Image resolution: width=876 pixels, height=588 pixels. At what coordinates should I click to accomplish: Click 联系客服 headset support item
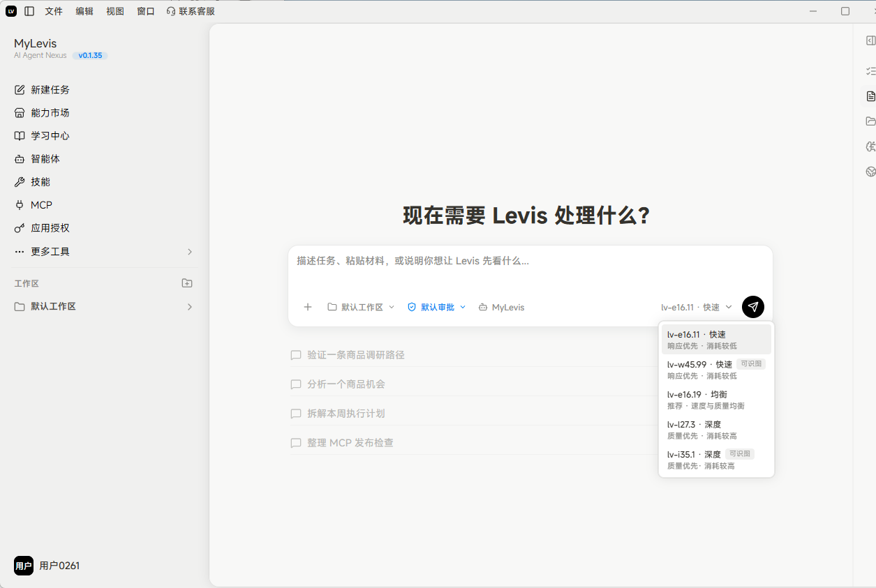tap(191, 11)
